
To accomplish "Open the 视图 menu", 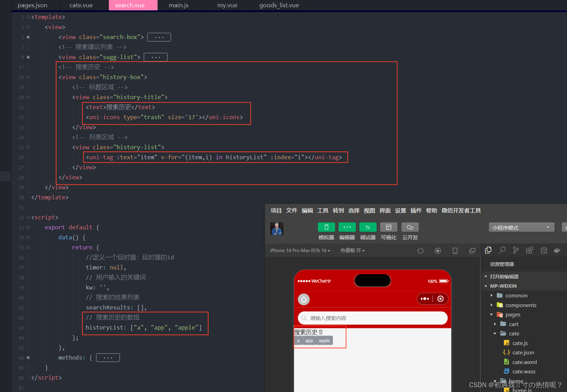I will click(x=369, y=210).
